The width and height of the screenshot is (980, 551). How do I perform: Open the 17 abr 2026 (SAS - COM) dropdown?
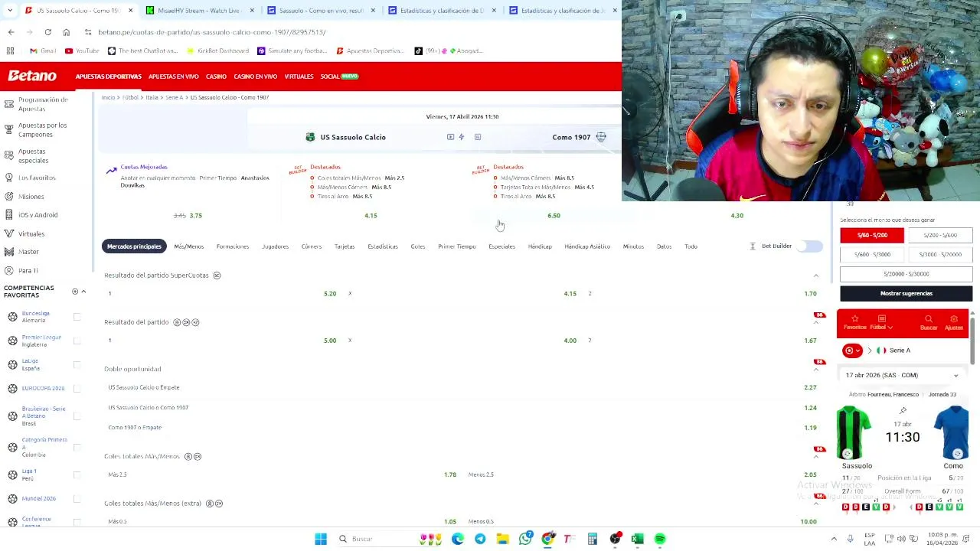pyautogui.click(x=903, y=375)
